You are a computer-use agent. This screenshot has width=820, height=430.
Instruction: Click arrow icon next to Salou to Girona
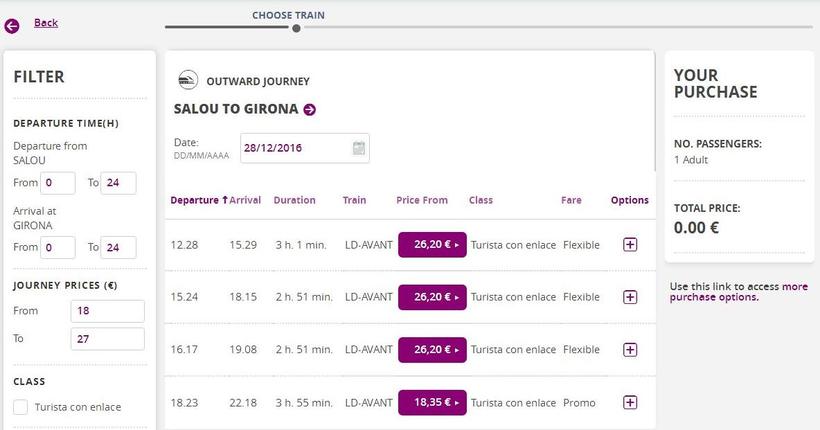pos(310,110)
